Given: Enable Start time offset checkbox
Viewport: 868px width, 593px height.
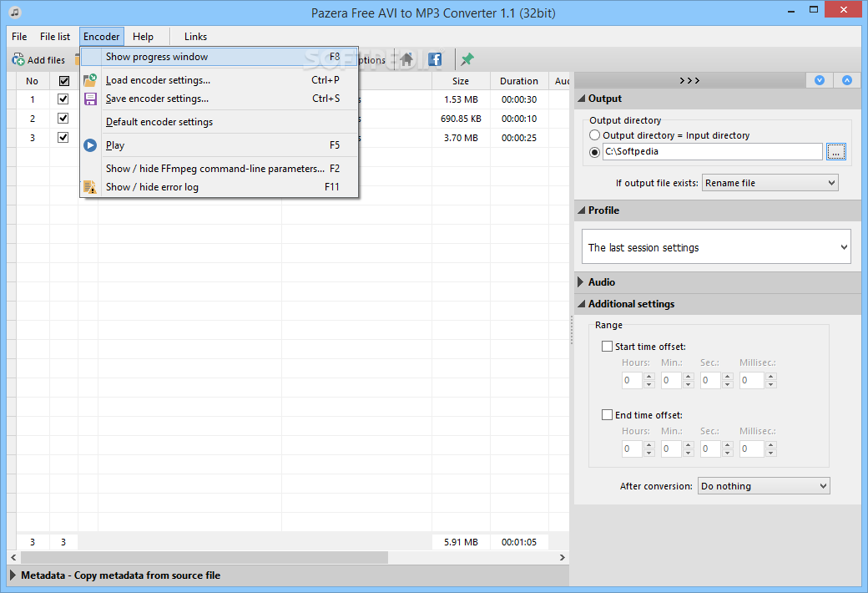Looking at the screenshot, I should (x=608, y=347).
